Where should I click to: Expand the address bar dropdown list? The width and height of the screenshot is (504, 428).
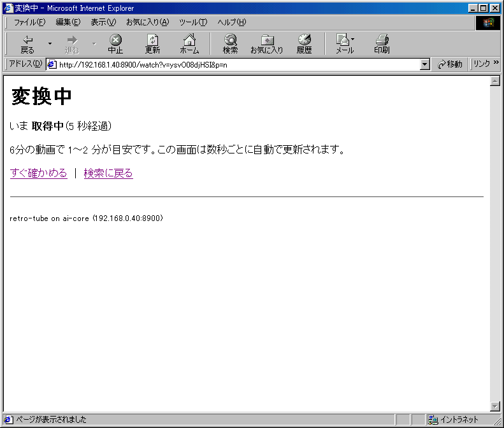[424, 64]
